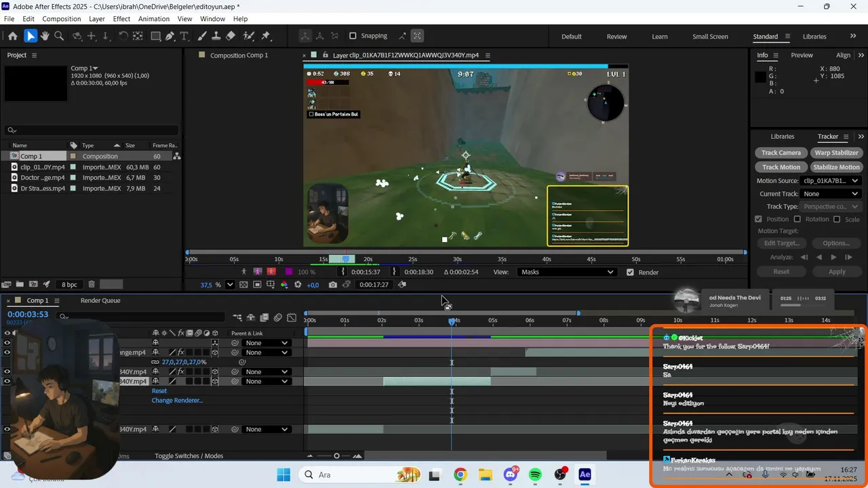868x488 pixels.
Task: Open bottom layer's Parent None dropdown
Action: coord(267,429)
